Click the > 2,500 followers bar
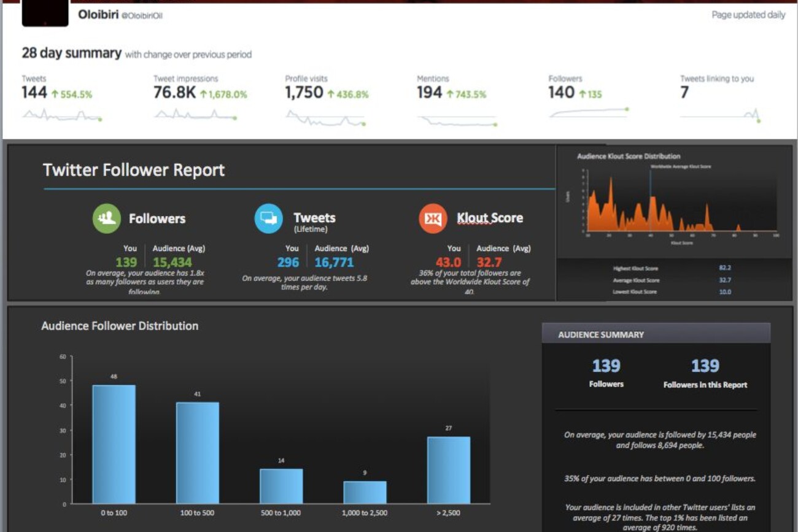This screenshot has height=532, width=798. (x=449, y=470)
